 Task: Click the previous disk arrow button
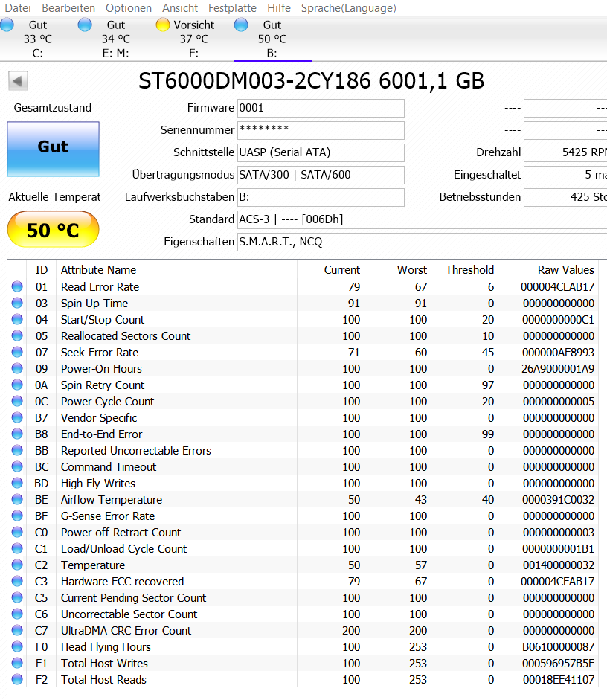[18, 81]
